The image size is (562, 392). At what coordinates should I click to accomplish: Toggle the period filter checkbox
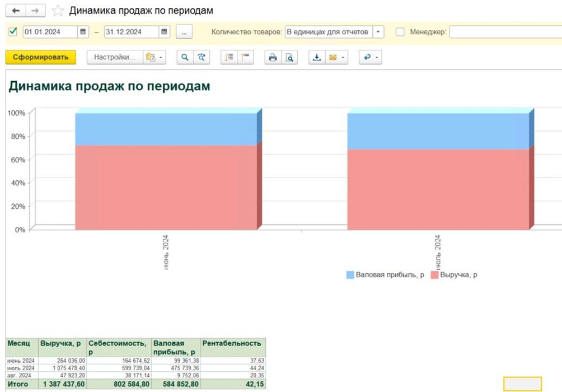click(13, 32)
